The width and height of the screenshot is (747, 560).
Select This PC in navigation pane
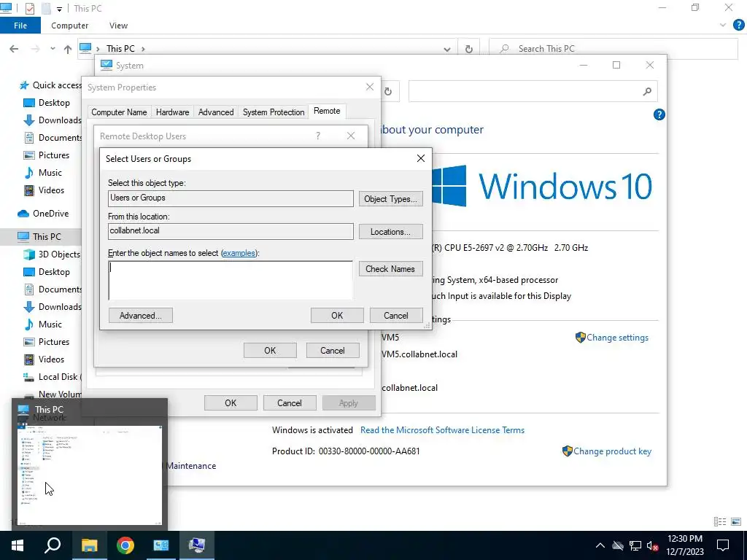(39, 237)
